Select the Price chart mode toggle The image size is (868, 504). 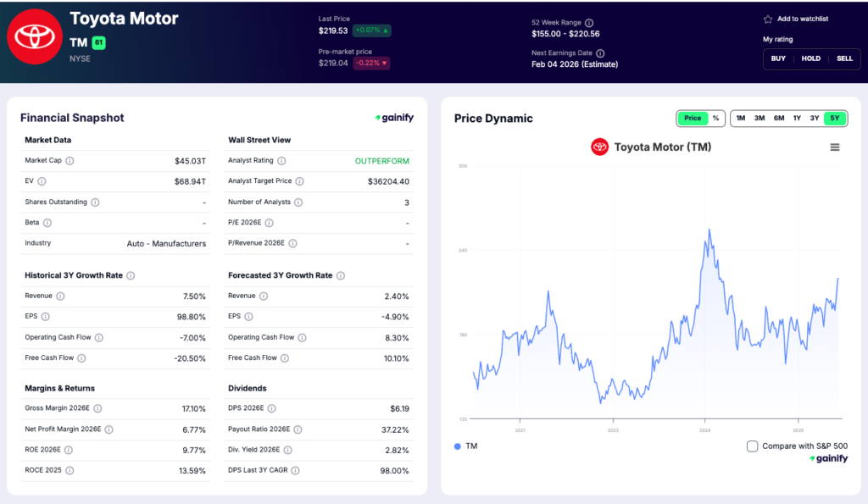point(693,119)
